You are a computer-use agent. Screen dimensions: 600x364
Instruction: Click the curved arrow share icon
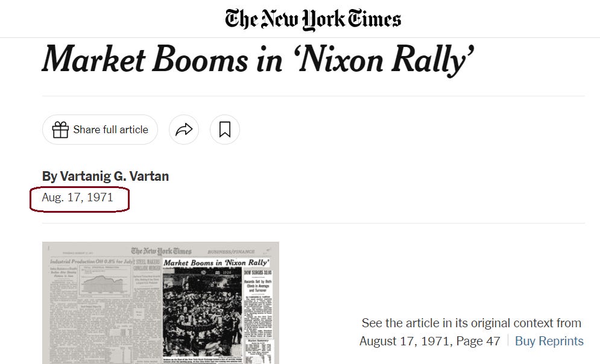pyautogui.click(x=184, y=130)
